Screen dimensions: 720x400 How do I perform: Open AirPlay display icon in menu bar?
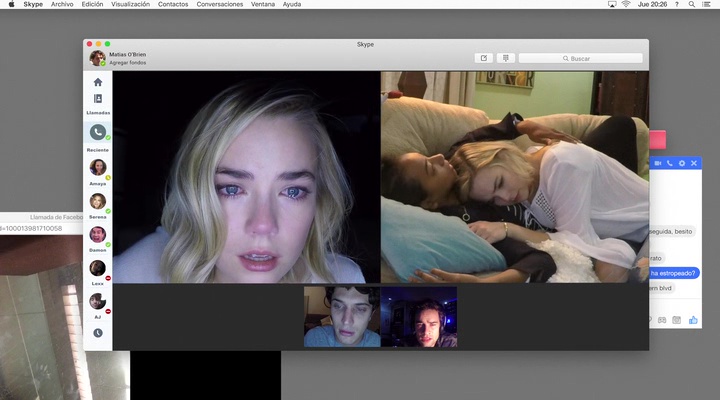612,4
